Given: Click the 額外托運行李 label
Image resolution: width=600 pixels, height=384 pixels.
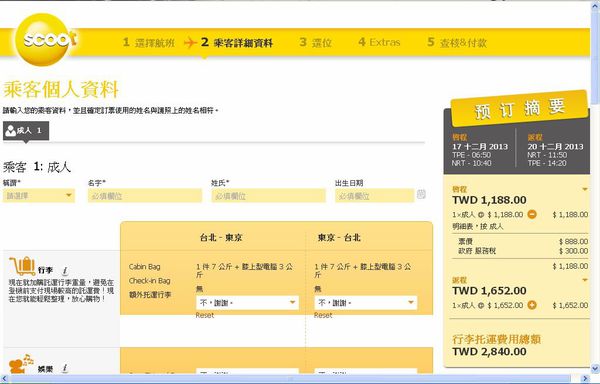Looking at the screenshot, I should point(150,295).
